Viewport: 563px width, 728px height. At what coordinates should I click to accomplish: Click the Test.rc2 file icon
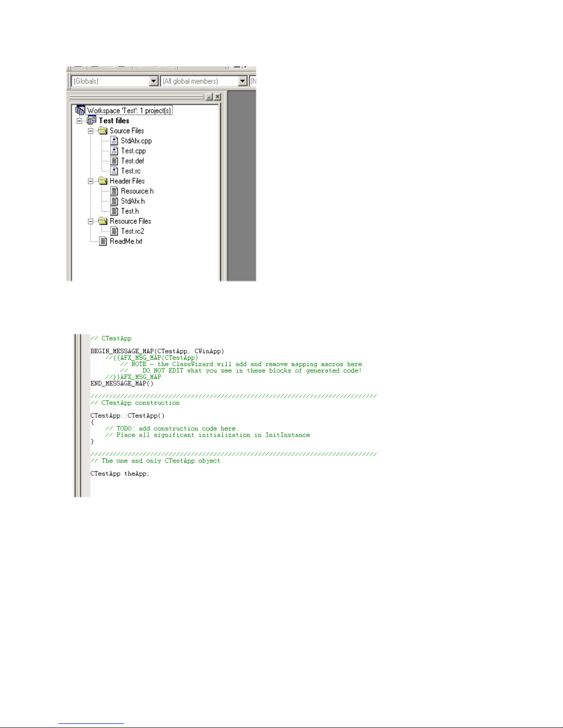114,231
